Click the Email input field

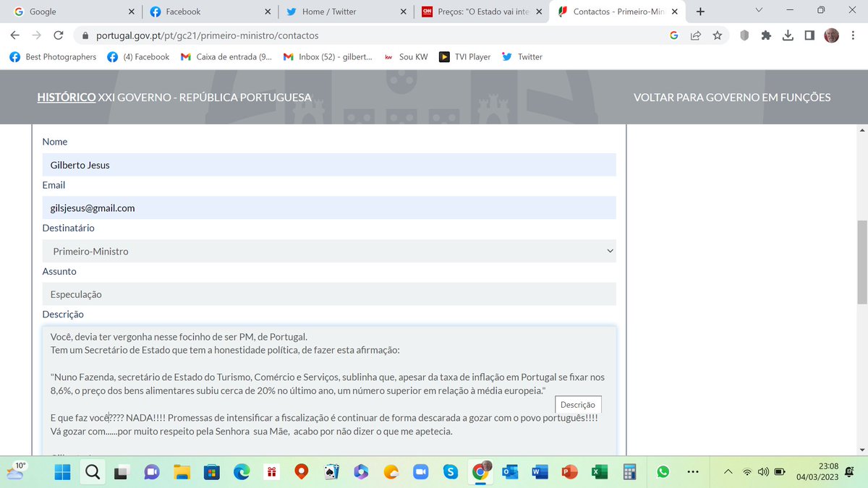[329, 208]
